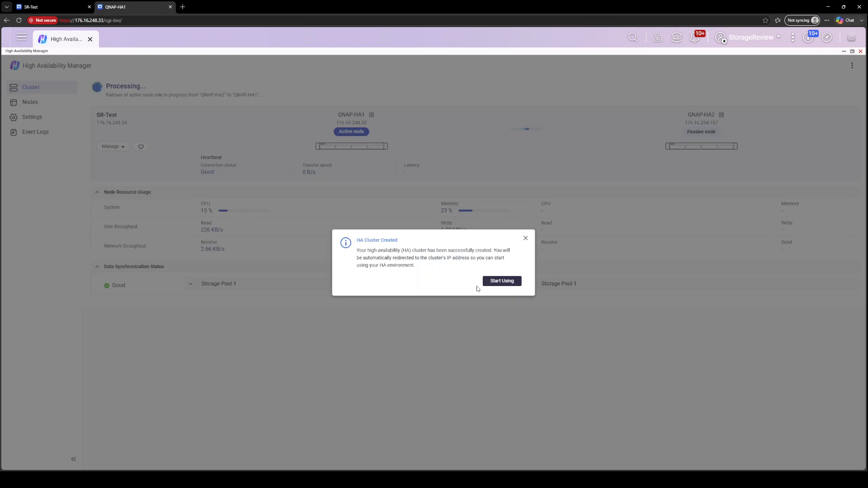Open the QTS search magnifier icon

[x=633, y=38]
